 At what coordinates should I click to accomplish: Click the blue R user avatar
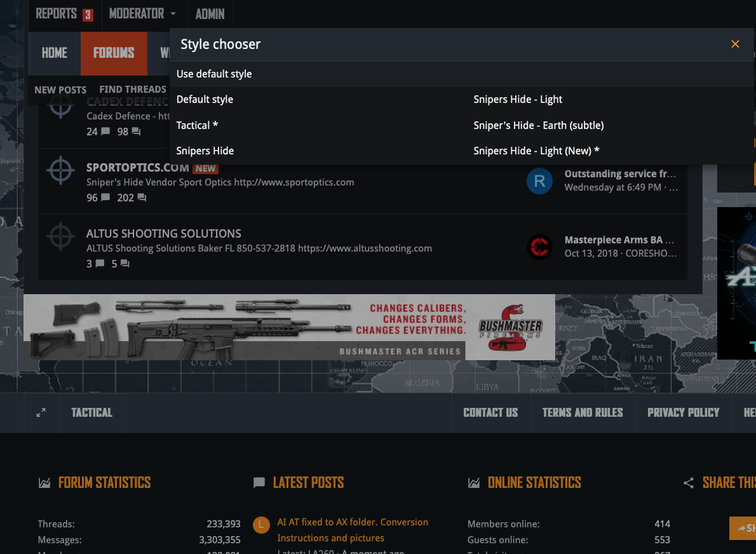[539, 181]
